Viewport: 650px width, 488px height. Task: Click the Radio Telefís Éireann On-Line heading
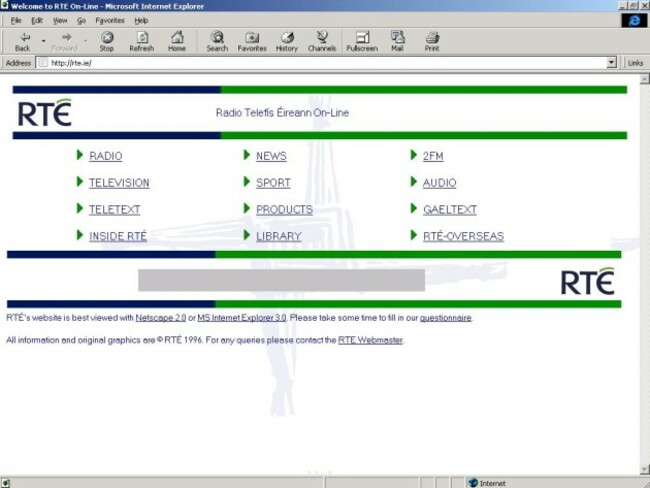[x=282, y=113]
